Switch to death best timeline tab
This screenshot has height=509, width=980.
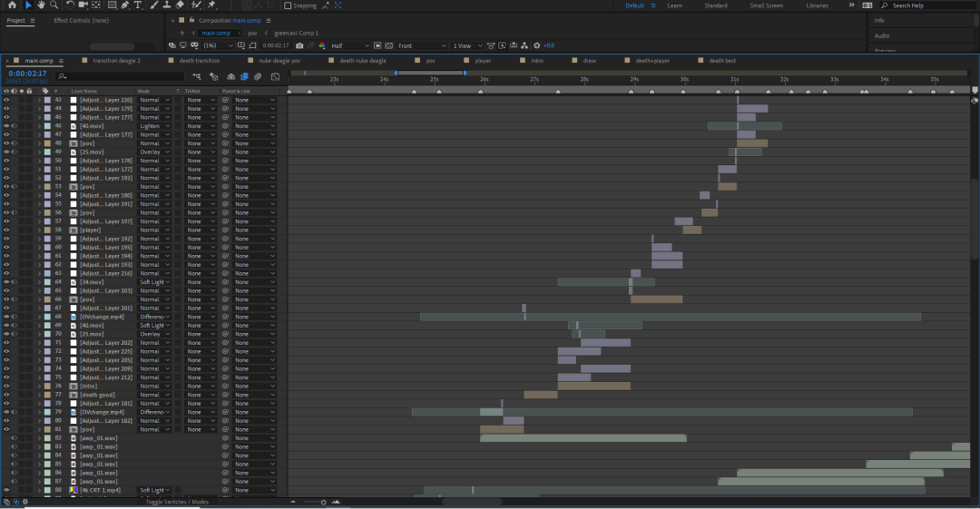[722, 61]
